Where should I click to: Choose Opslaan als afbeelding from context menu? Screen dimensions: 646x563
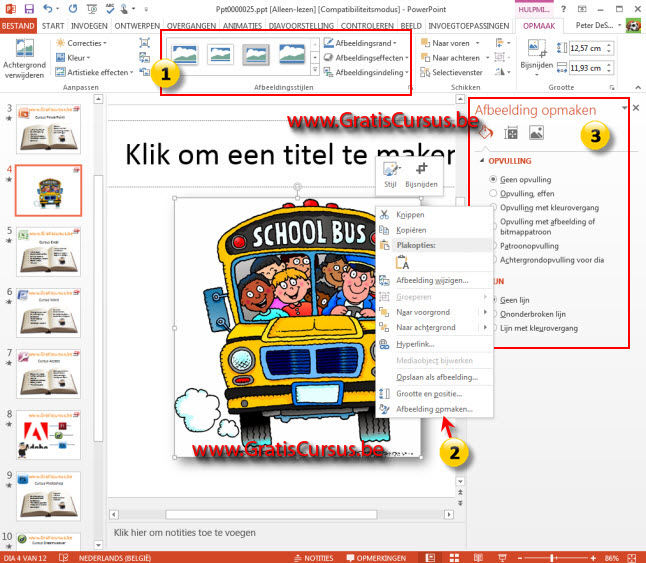pos(434,377)
